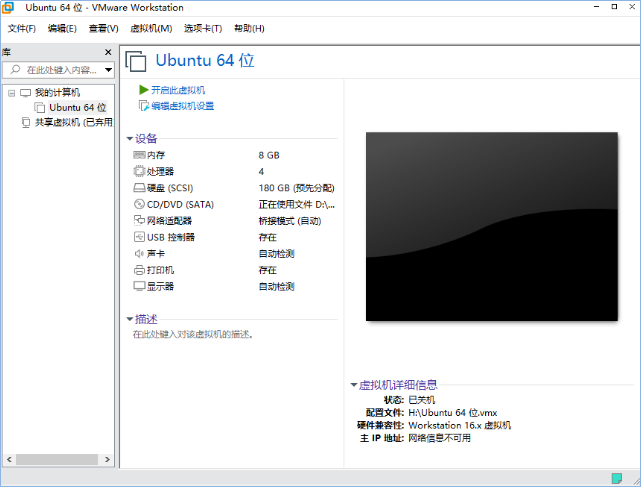Screen dimensions: 642x487
Task: Click the VMware Workstation title bar icon
Action: click(x=8, y=7)
